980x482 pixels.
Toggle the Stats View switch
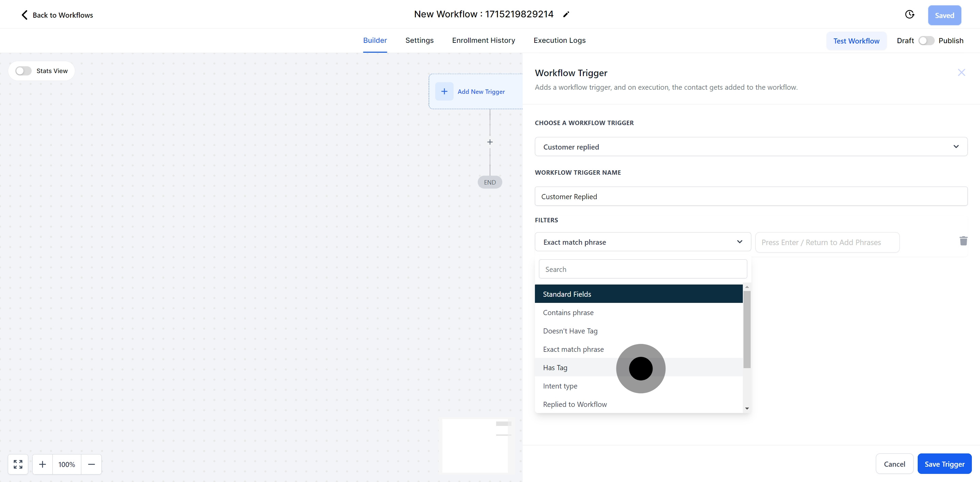pyautogui.click(x=23, y=71)
